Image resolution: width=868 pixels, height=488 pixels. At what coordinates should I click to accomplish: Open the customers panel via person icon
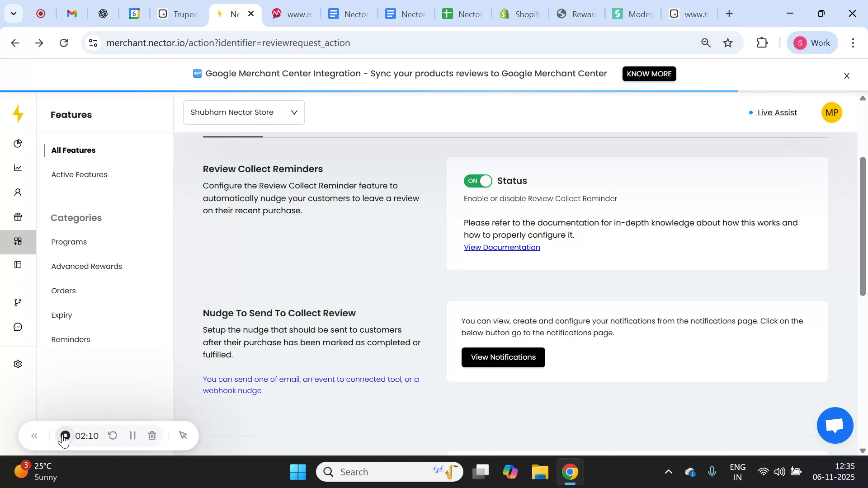18,192
